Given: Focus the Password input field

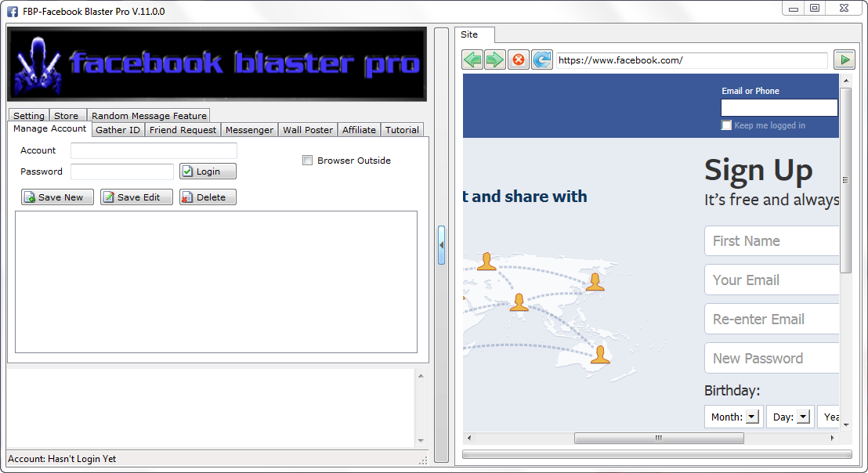Looking at the screenshot, I should [121, 172].
